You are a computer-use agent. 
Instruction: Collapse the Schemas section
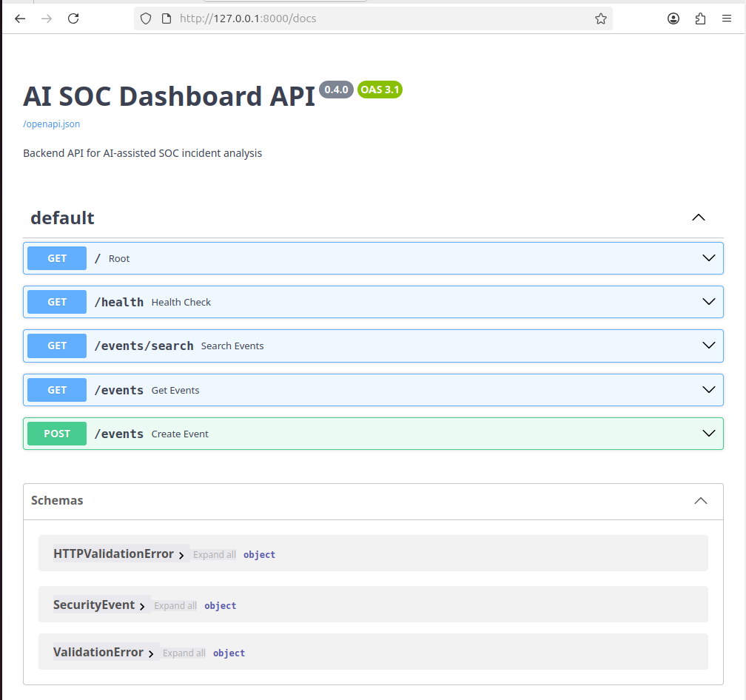pyautogui.click(x=701, y=501)
